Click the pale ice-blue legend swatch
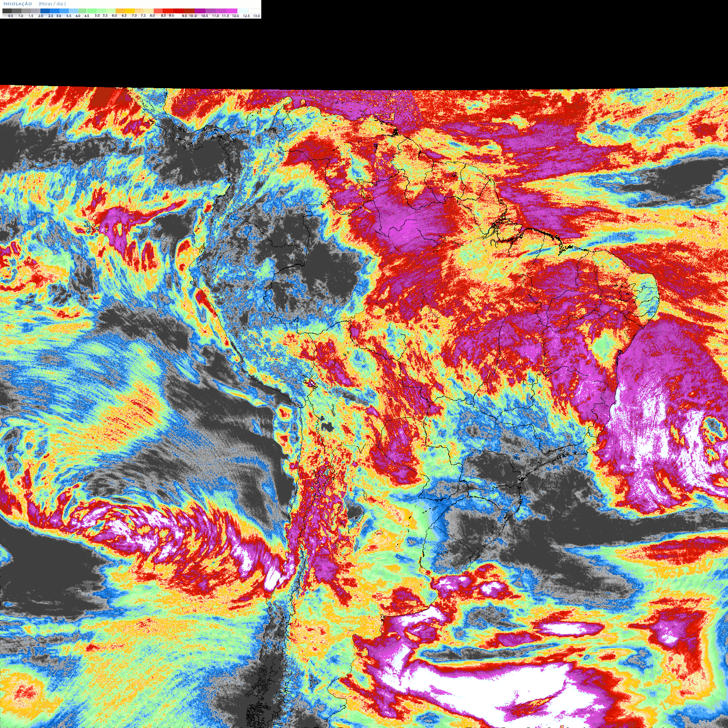The image size is (728, 728). pyautogui.click(x=243, y=11)
